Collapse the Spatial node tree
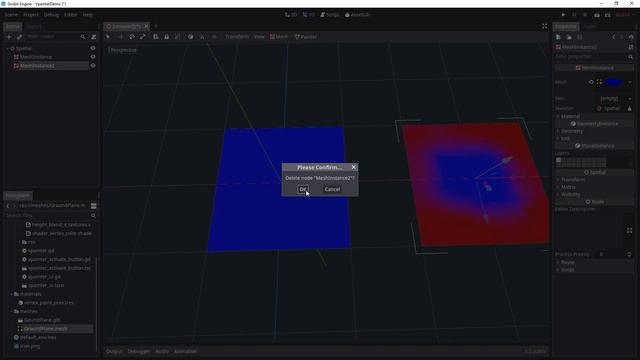Image resolution: width=640 pixels, height=360 pixels. point(7,48)
